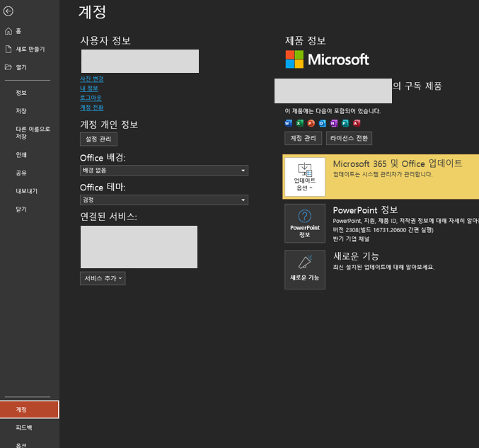
Task: Open the 서비스 추가 add service dropdown
Action: [103, 278]
